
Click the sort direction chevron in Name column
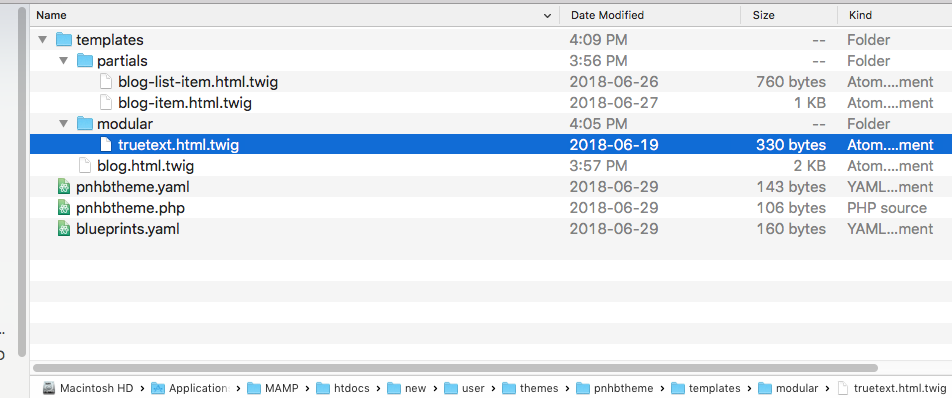(547, 16)
